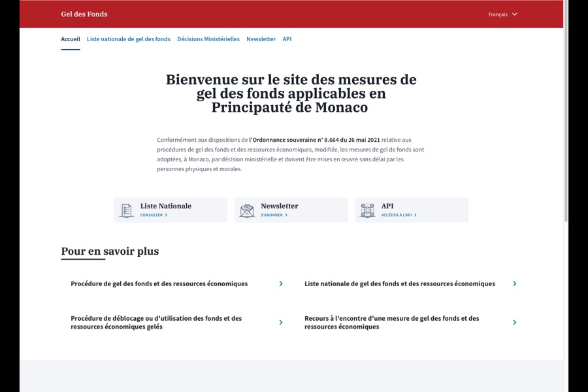Viewport: 588px width, 392px height.
Task: Go to Décisions Ministérielles tab
Action: [x=208, y=39]
